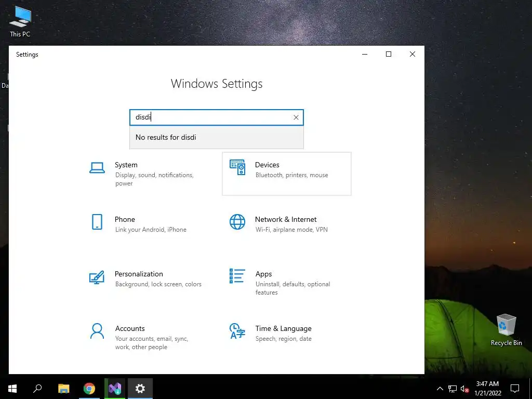Open the Windows Start menu
Image resolution: width=532 pixels, height=399 pixels.
(x=12, y=389)
